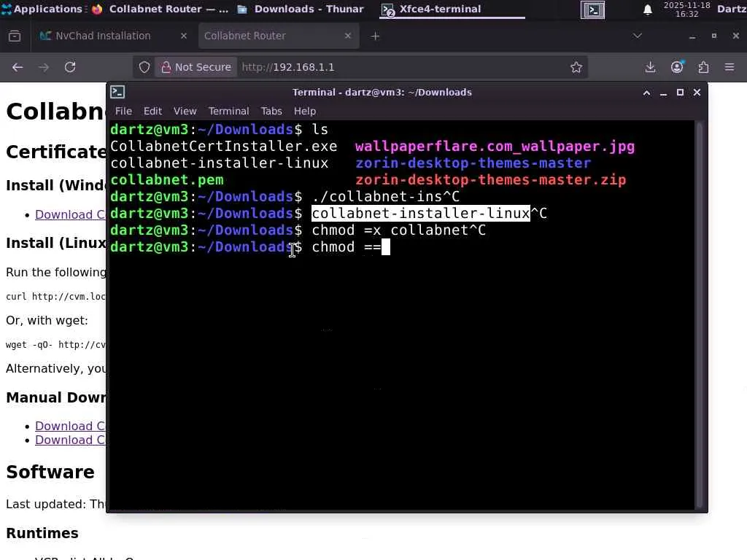Click the tracking protection shield icon

(144, 67)
